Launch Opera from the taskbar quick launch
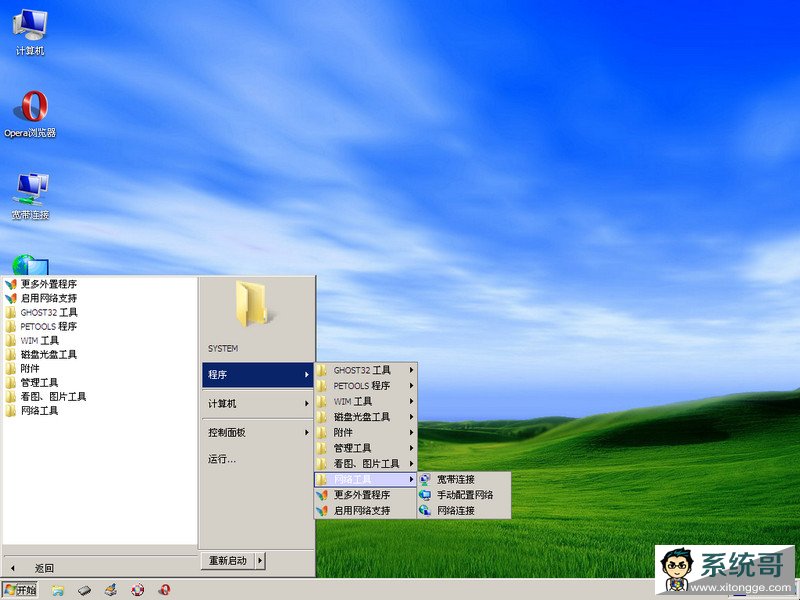 click(164, 590)
